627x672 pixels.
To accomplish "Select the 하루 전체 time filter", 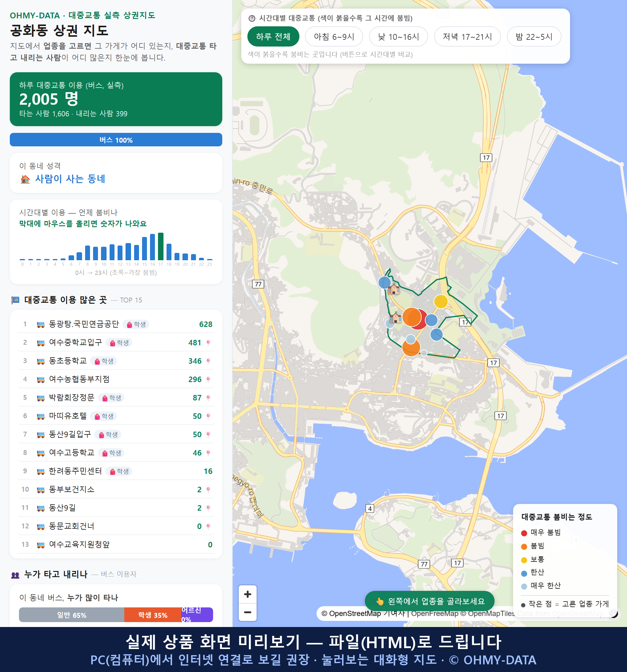I will tap(273, 36).
